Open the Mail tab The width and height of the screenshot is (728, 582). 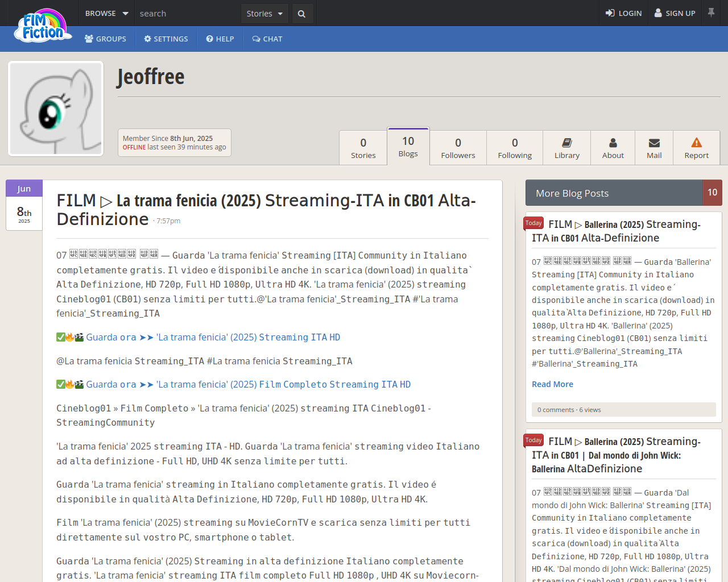pyautogui.click(x=654, y=148)
